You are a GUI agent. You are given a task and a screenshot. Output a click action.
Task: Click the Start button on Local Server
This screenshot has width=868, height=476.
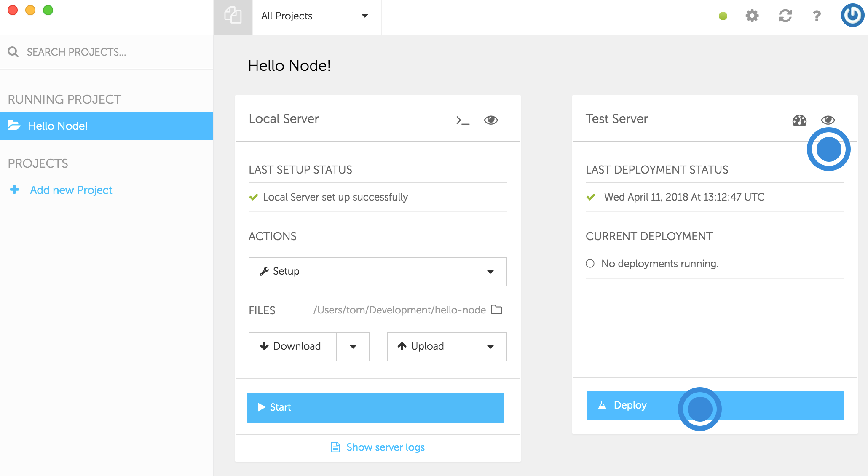[376, 407]
